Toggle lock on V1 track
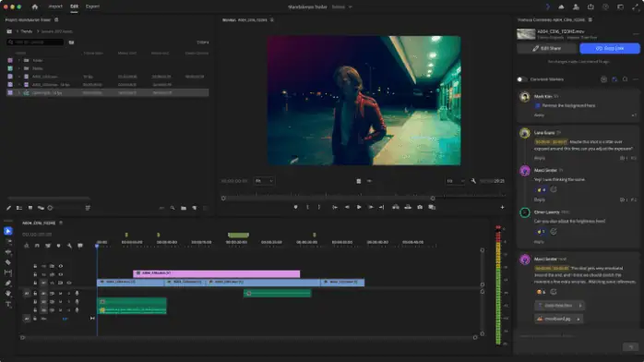Screen dimensions: 644x362 pyautogui.click(x=35, y=283)
